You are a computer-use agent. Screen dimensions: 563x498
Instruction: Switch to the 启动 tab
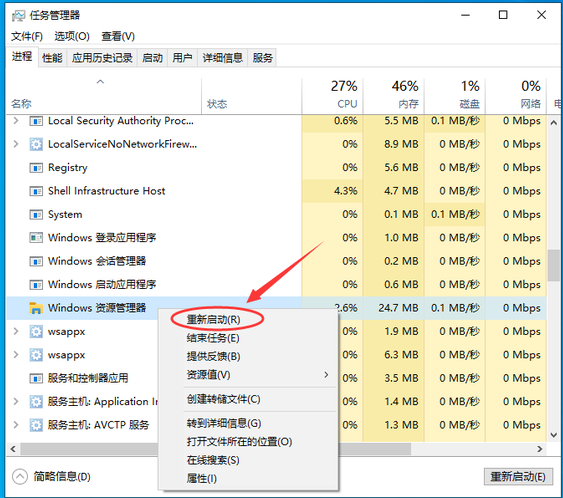(152, 58)
